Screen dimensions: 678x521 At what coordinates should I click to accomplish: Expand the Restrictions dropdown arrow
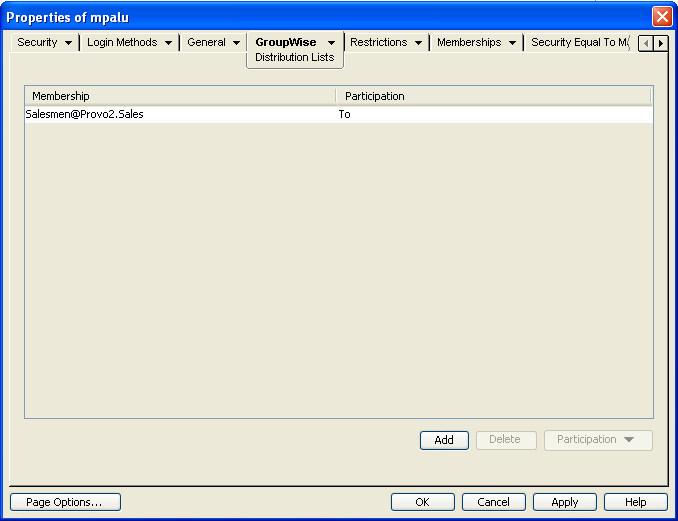[418, 43]
